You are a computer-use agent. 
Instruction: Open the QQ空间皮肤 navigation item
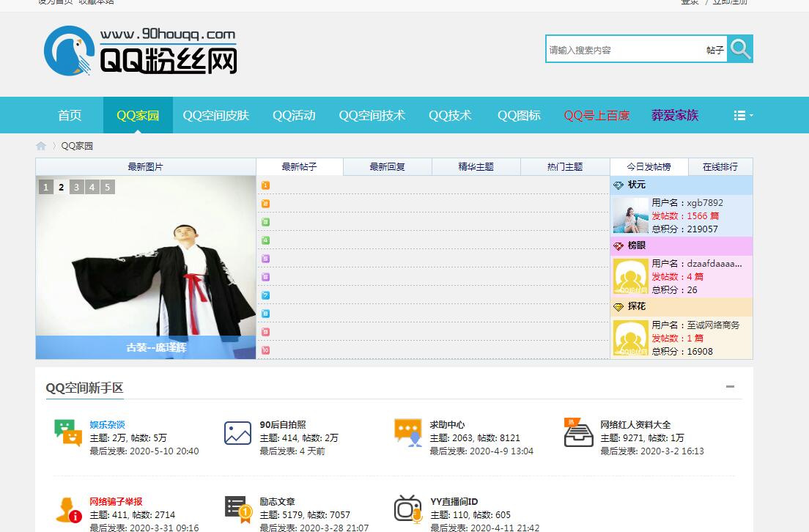tap(215, 115)
